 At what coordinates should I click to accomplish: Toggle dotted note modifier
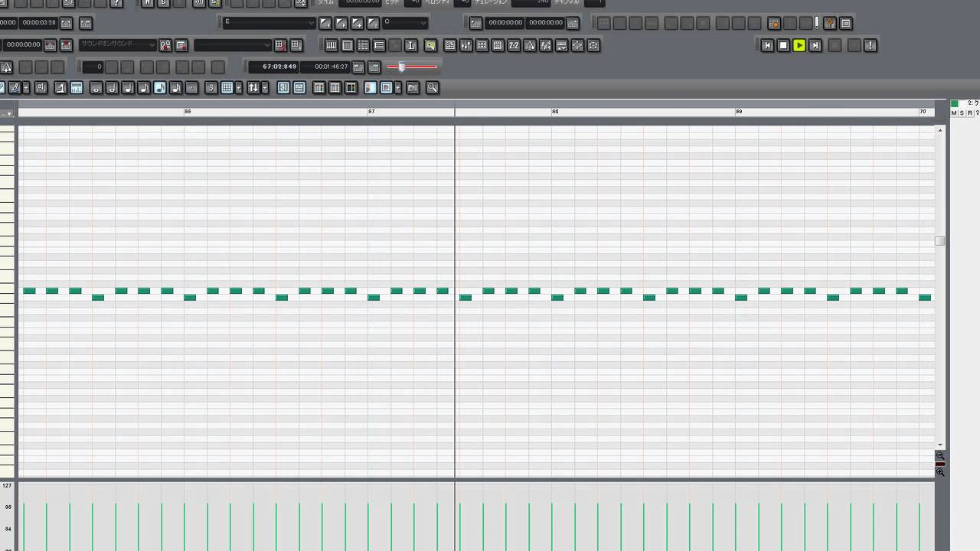(192, 88)
